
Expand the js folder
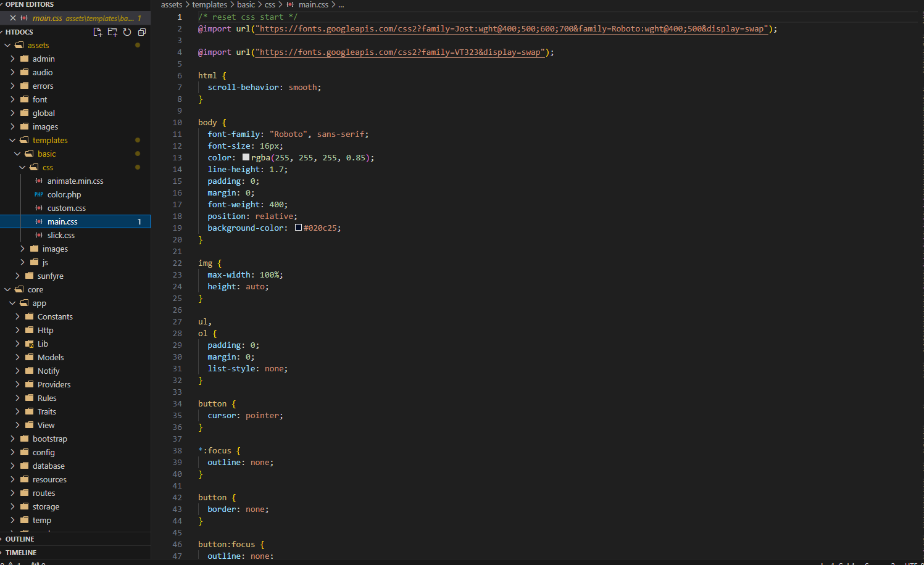tap(75, 262)
